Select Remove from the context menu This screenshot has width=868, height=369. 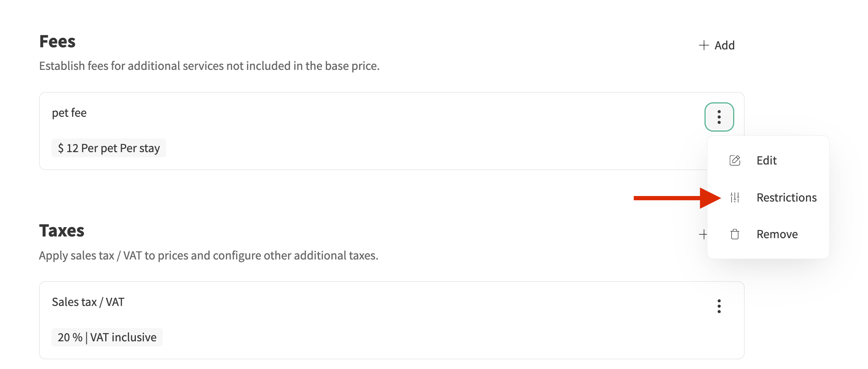click(777, 234)
